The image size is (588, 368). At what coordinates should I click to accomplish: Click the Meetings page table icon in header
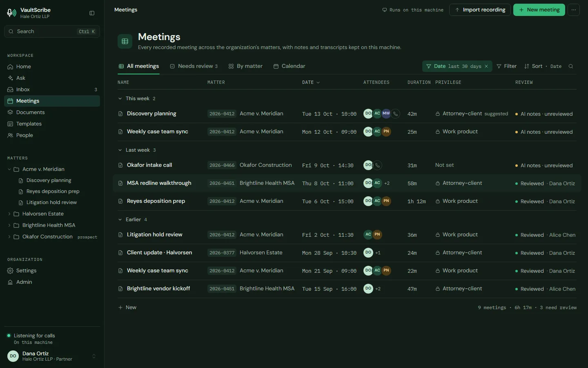tap(125, 41)
